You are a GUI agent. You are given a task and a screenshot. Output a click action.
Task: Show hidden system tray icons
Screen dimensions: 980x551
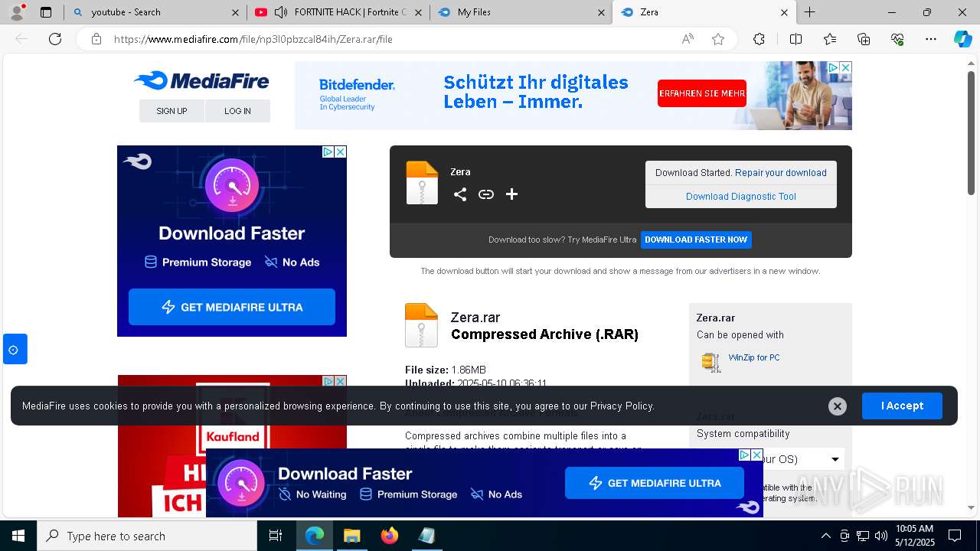pyautogui.click(x=825, y=536)
